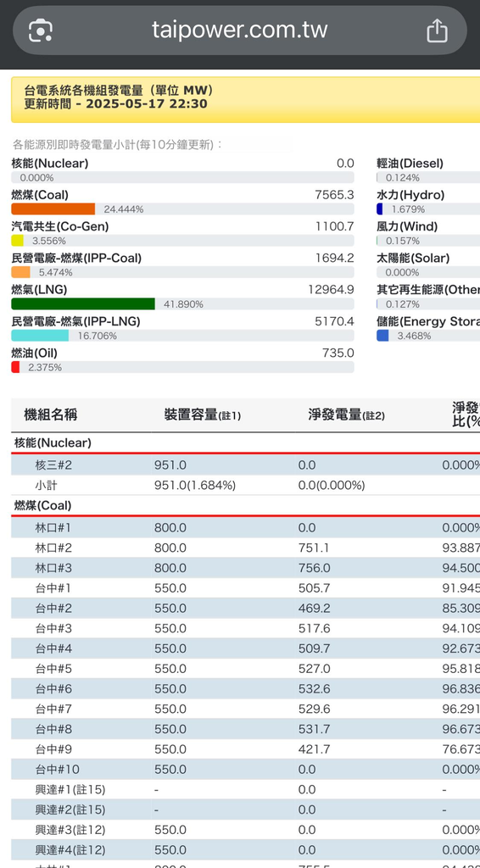Viewport: 480px width, 868px height.
Task: Click the 興達#3(註12) row name
Action: [70, 830]
